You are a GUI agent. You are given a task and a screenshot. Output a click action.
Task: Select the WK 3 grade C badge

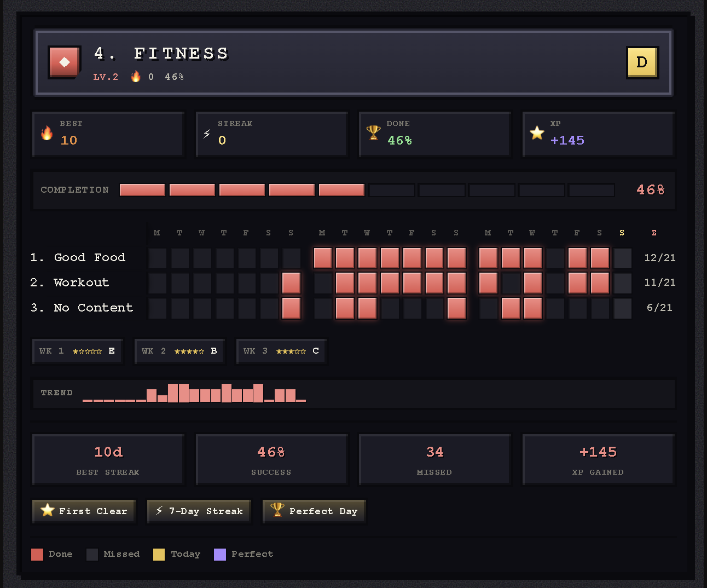coord(281,351)
